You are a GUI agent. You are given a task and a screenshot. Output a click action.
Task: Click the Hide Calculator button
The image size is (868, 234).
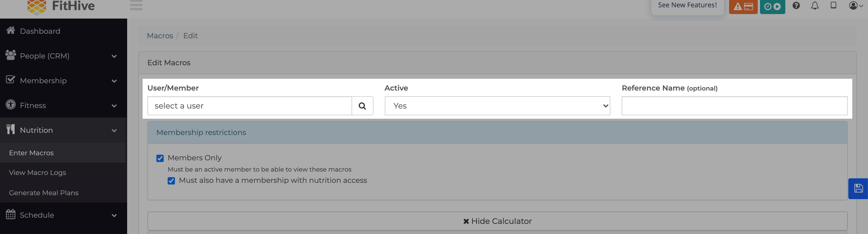497,221
